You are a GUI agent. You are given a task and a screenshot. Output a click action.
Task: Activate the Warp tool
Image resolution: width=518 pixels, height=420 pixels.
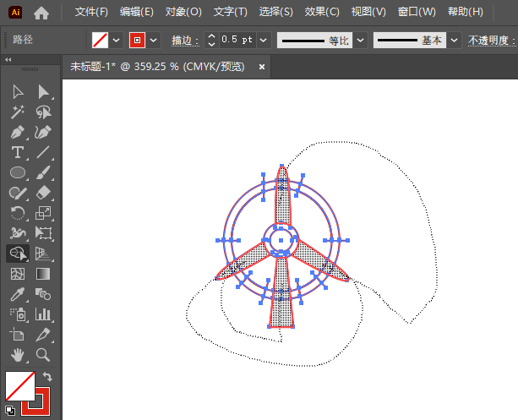click(18, 233)
